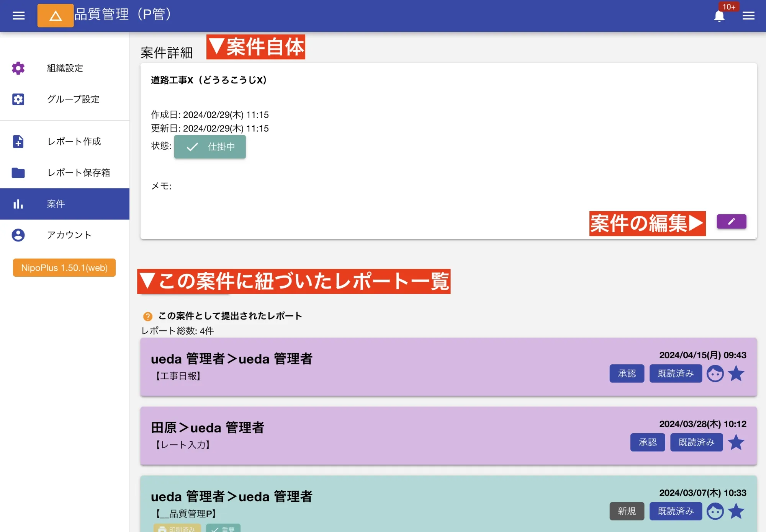Edit the 道路工事X case with the pencil icon
Screen dimensions: 766x532
731,221
